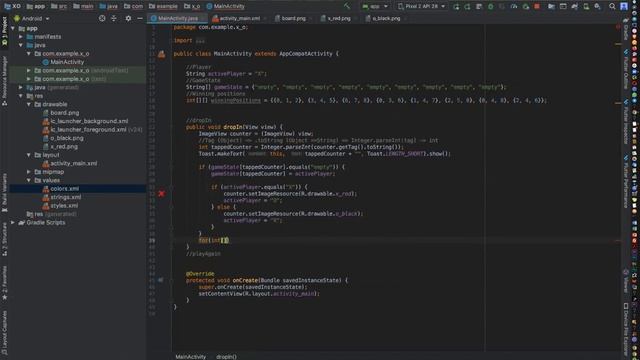This screenshot has height=360, width=640.
Task: Open Search Everywhere magnifier icon
Action: (612, 6)
